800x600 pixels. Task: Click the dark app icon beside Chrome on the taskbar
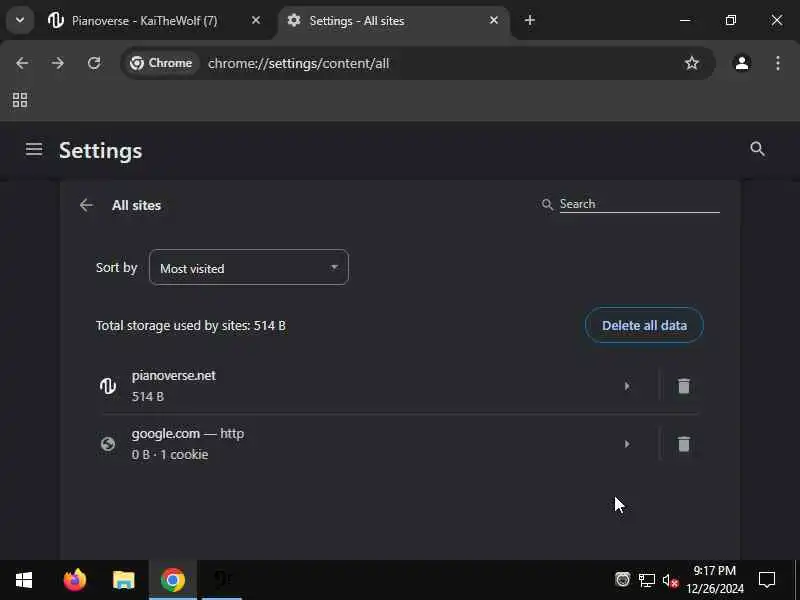pos(222,580)
